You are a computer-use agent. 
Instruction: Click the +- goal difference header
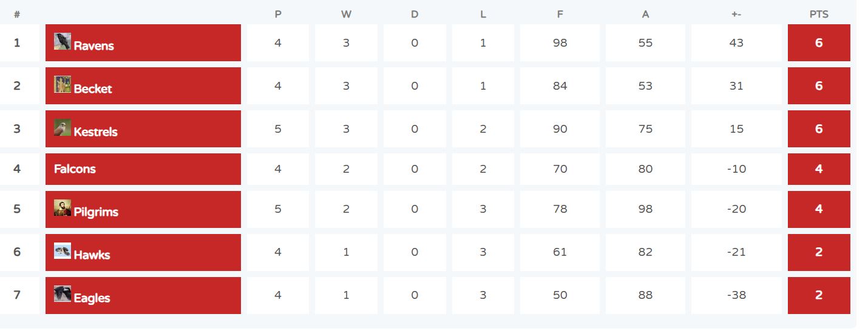point(736,14)
